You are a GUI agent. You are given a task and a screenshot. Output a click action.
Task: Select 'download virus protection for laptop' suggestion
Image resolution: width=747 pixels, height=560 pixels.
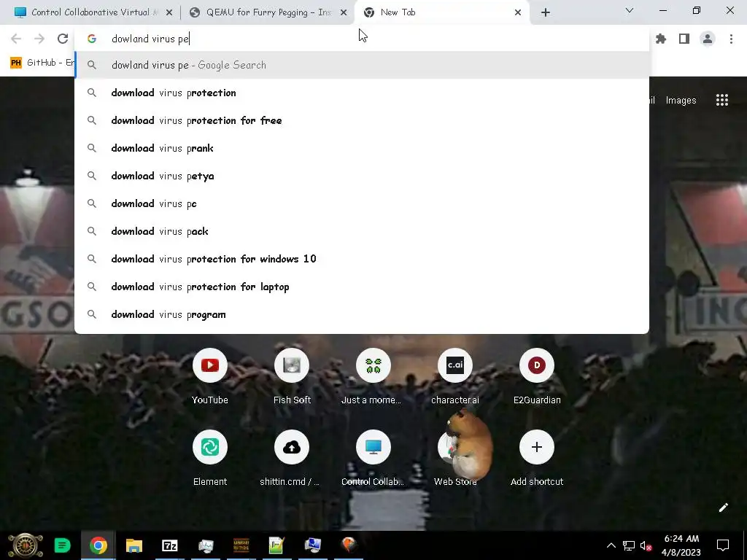362,287
